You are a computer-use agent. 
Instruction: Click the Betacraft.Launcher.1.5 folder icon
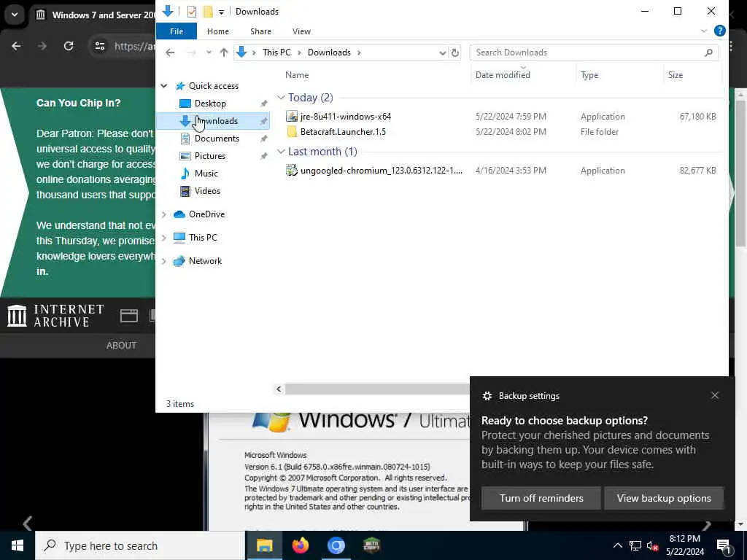click(x=292, y=132)
